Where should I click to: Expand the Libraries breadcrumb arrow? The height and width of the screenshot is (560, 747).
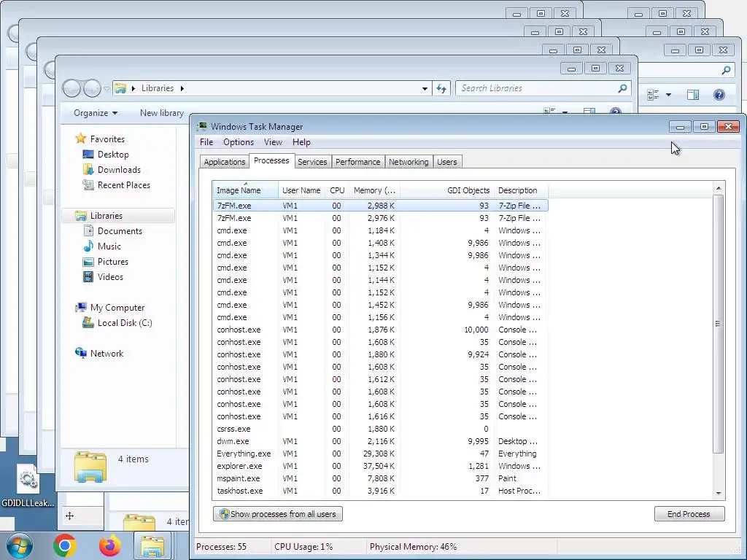click(182, 88)
